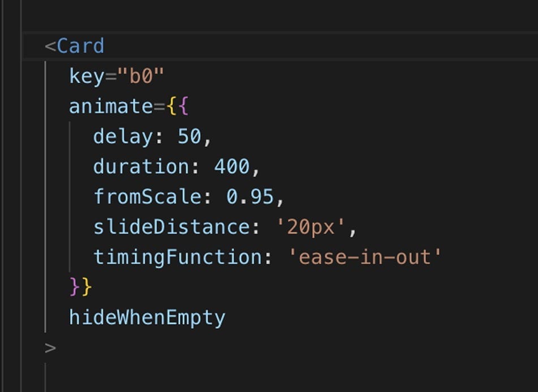
Task: Click the slideDistance property name
Action: point(171,227)
